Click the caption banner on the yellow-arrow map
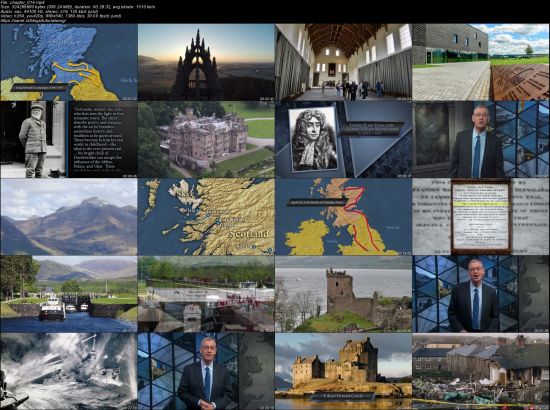This screenshot has width=550, height=410. point(39,87)
